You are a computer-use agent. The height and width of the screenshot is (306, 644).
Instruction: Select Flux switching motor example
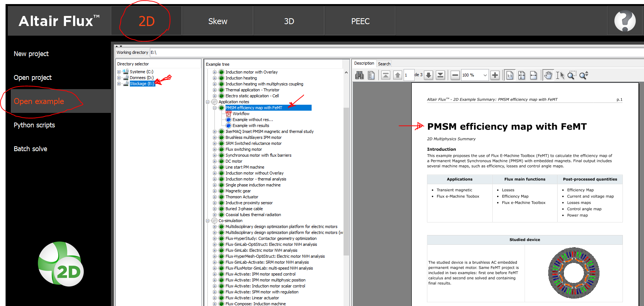click(244, 149)
